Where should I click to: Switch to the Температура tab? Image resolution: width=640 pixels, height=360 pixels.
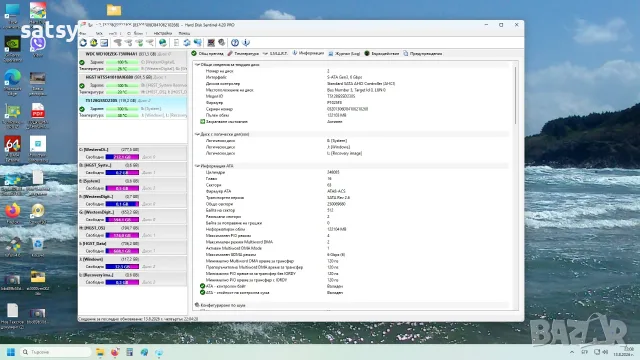tap(243, 53)
